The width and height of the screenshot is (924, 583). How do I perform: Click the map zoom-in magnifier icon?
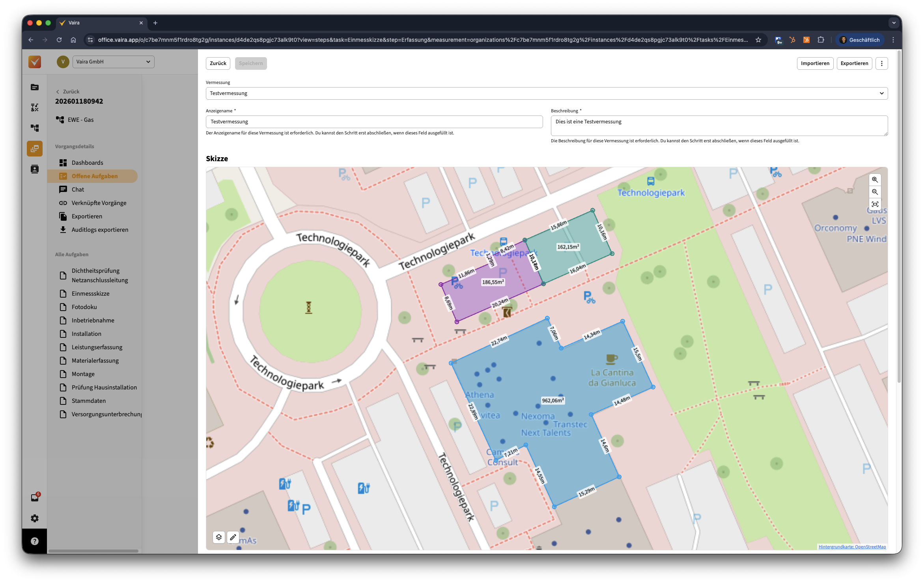875,180
